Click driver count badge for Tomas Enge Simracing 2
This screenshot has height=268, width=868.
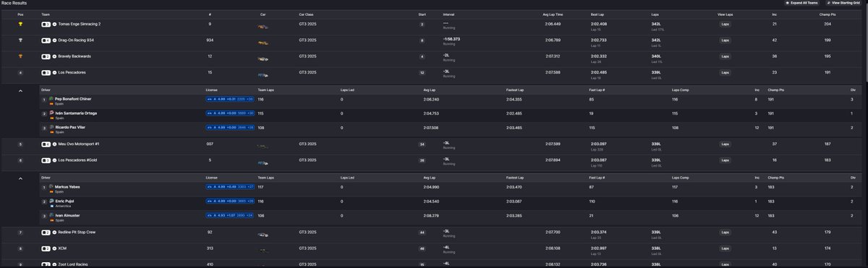(x=46, y=24)
